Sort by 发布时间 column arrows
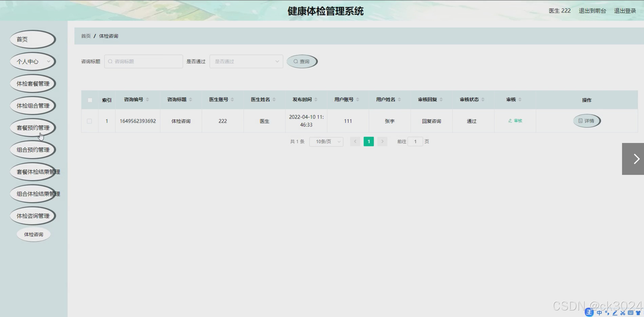Image resolution: width=644 pixels, height=317 pixels. pyautogui.click(x=316, y=99)
